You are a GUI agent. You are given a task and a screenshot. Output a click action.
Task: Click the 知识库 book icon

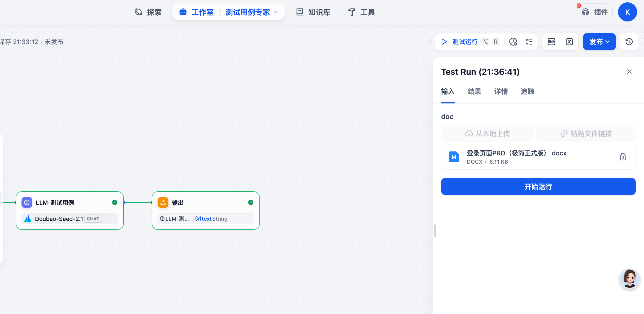(300, 12)
